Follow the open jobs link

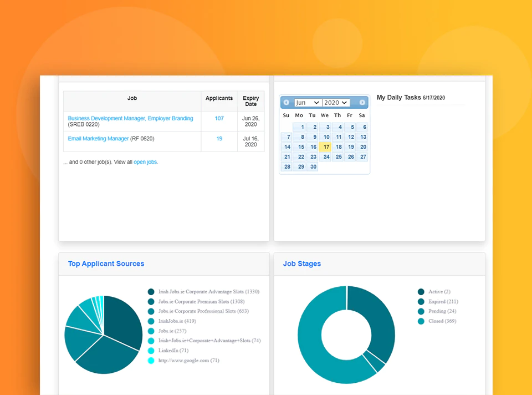pyautogui.click(x=145, y=162)
